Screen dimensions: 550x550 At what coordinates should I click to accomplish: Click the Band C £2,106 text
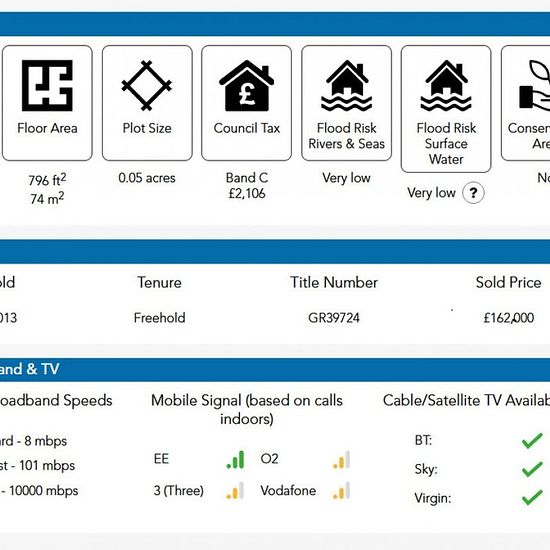[247, 186]
